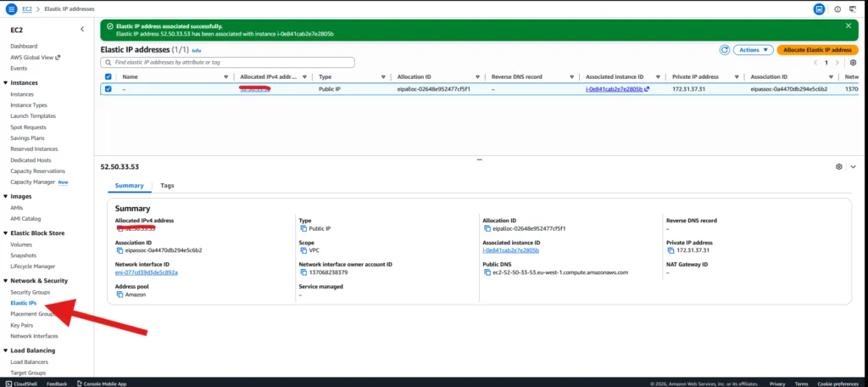The width and height of the screenshot is (868, 387).
Task: Collapse the details panel chevron
Action: pyautogui.click(x=853, y=166)
